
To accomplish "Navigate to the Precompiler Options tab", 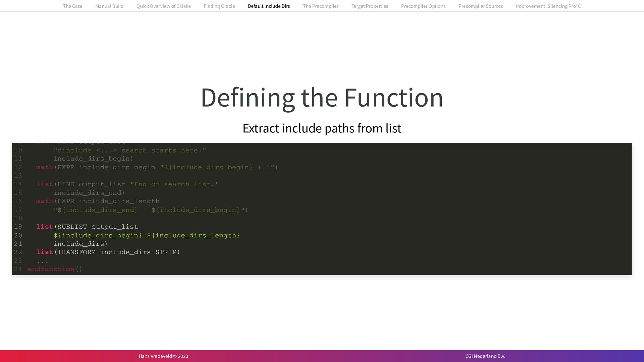I will [x=423, y=6].
